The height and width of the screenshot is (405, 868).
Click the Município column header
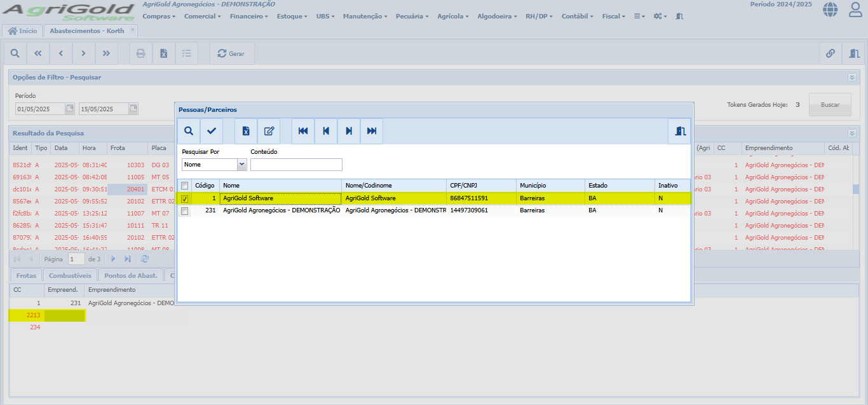(x=550, y=186)
